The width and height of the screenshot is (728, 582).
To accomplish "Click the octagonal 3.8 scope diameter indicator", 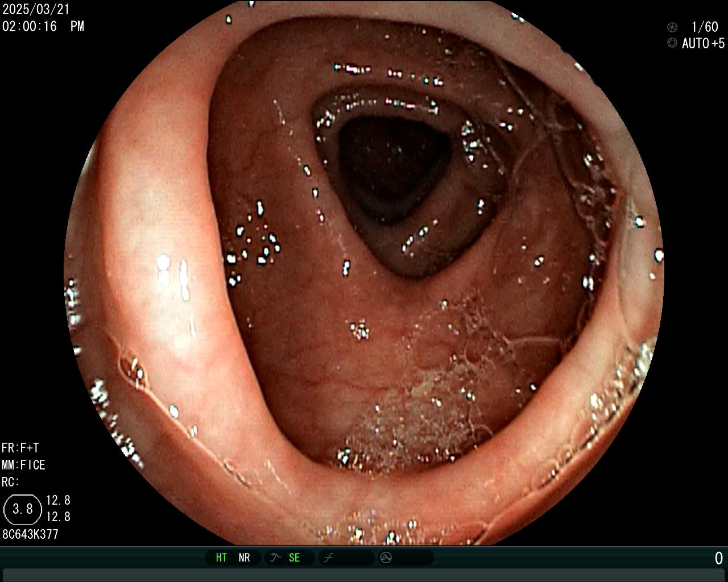I will coord(23,509).
